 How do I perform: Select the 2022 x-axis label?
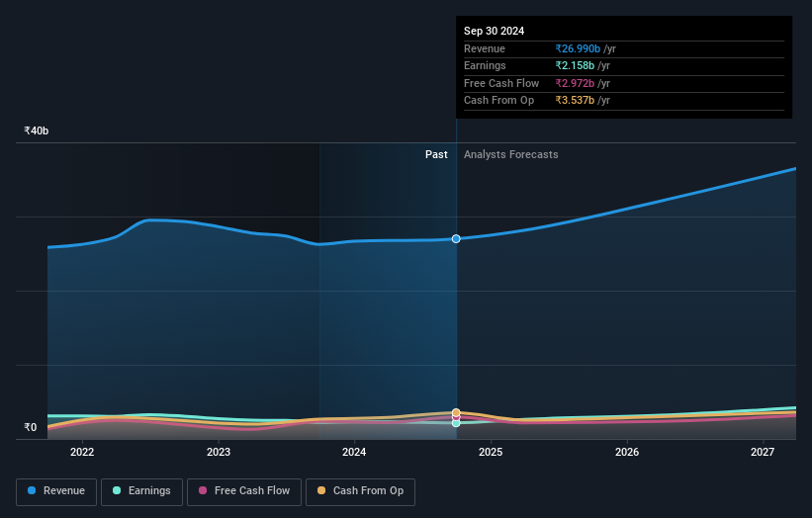pyautogui.click(x=82, y=452)
